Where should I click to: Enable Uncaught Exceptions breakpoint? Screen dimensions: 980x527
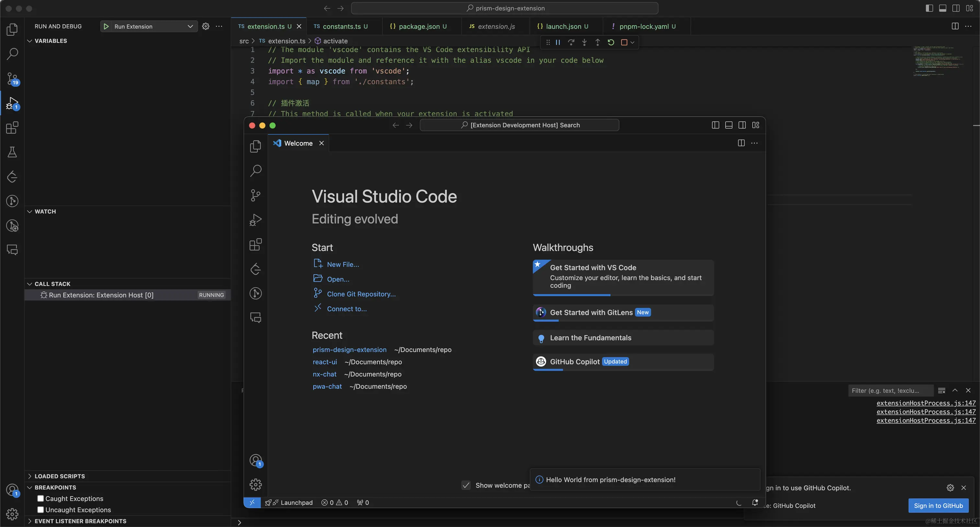click(41, 510)
